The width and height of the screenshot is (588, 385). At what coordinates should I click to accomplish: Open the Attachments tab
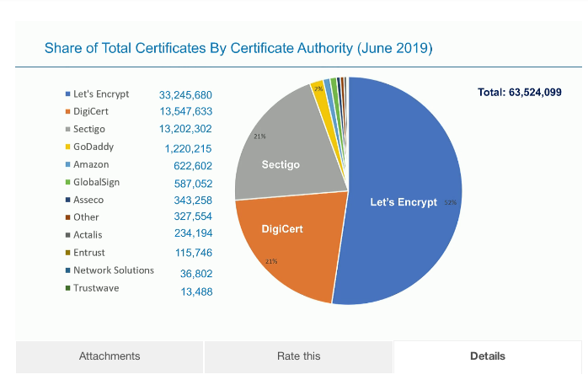coord(110,356)
